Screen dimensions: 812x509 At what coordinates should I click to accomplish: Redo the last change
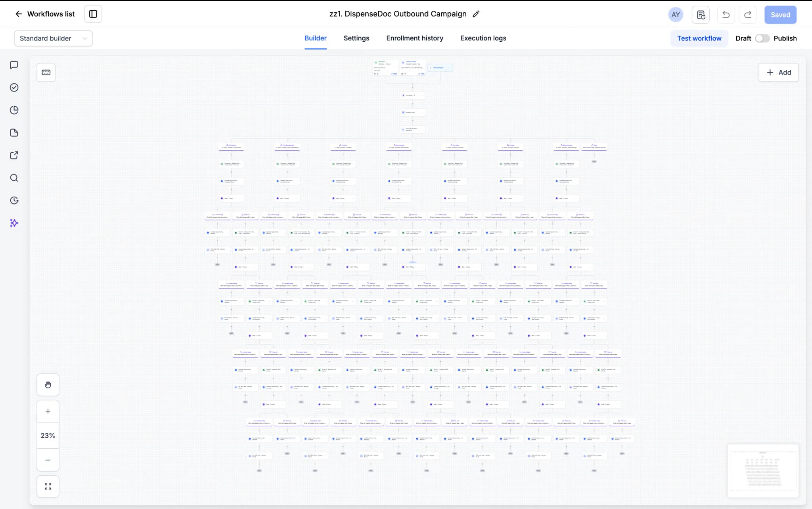[748, 15]
